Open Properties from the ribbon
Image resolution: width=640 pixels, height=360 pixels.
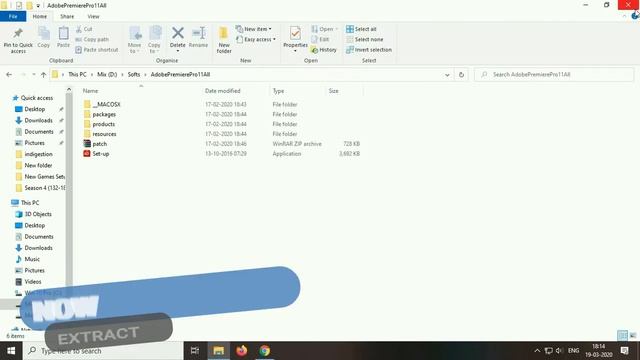click(295, 39)
